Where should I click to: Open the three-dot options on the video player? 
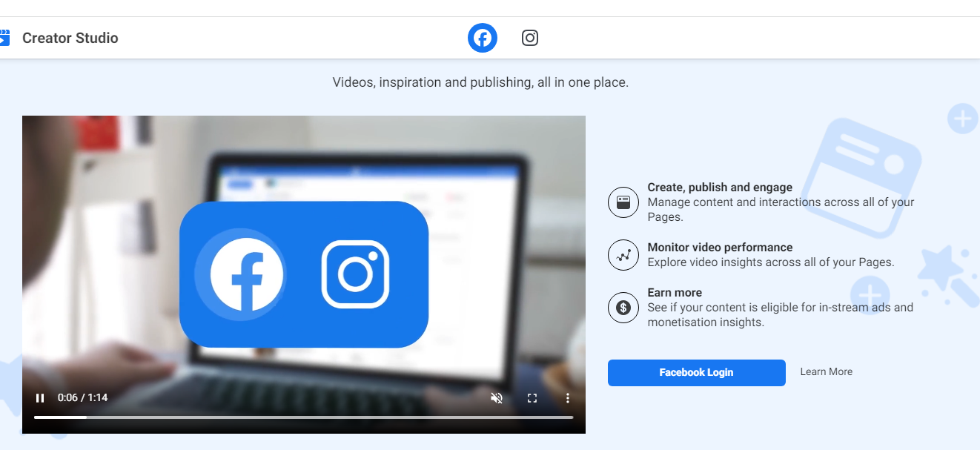tap(568, 397)
